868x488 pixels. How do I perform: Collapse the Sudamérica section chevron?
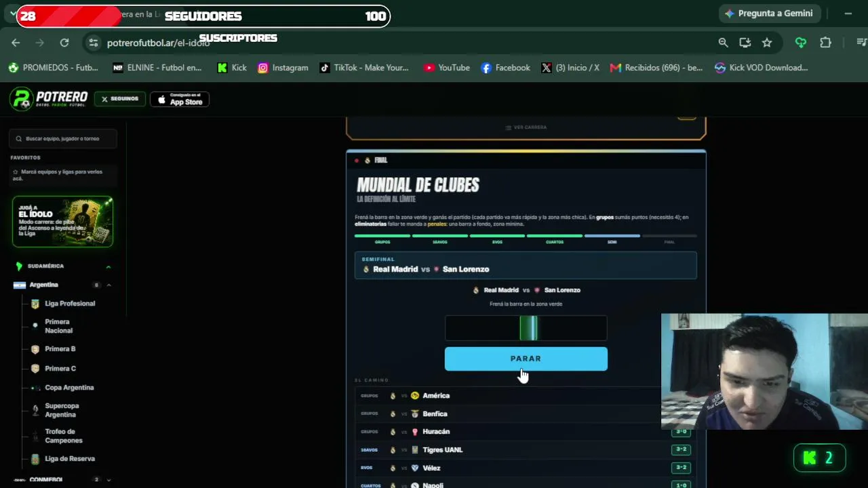point(108,266)
